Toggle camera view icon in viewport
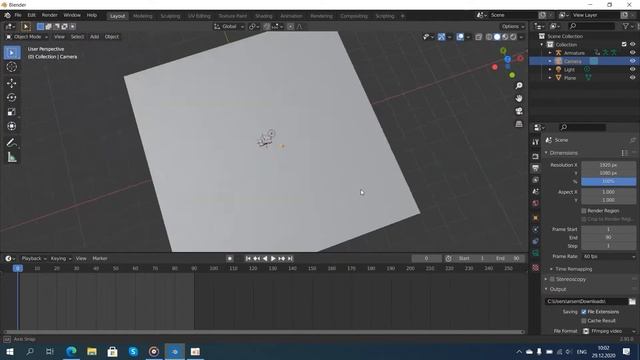The height and width of the screenshot is (360, 640). click(x=519, y=111)
